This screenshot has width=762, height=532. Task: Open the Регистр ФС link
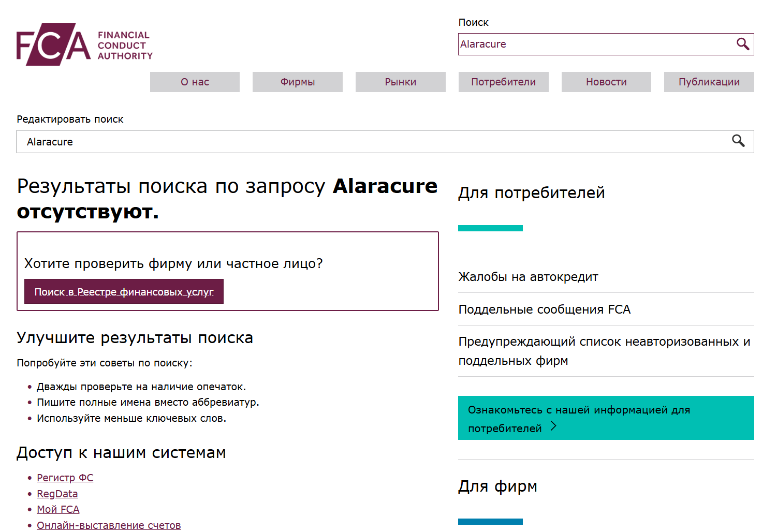click(x=65, y=477)
